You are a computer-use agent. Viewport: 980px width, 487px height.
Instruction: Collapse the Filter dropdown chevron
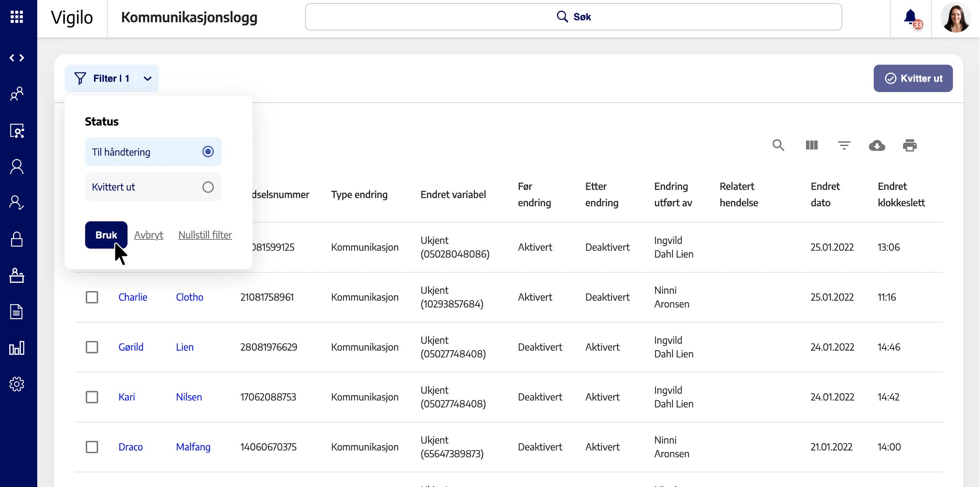click(x=147, y=78)
